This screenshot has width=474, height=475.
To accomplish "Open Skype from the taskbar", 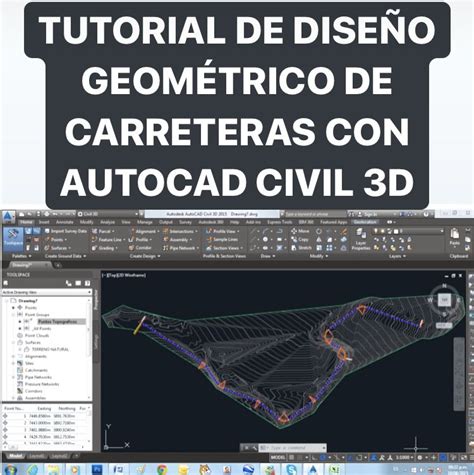I will [291, 470].
